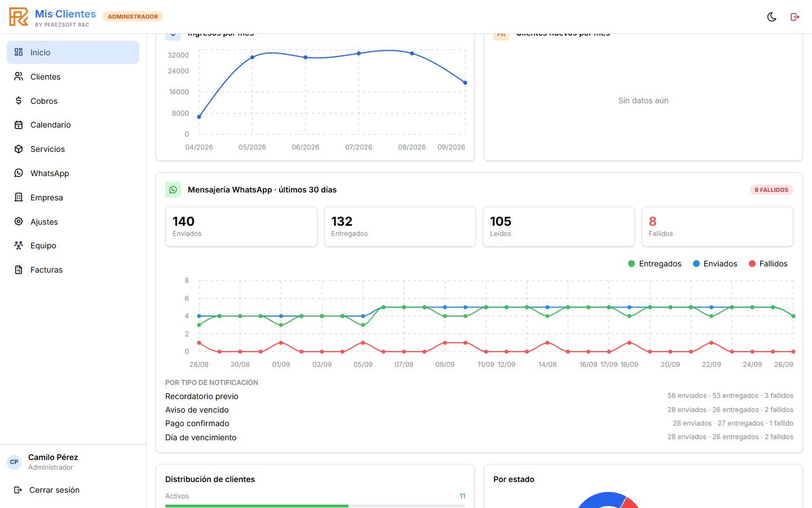The image size is (812, 508).
Task: Click the Enviados blue legend dot
Action: click(696, 264)
